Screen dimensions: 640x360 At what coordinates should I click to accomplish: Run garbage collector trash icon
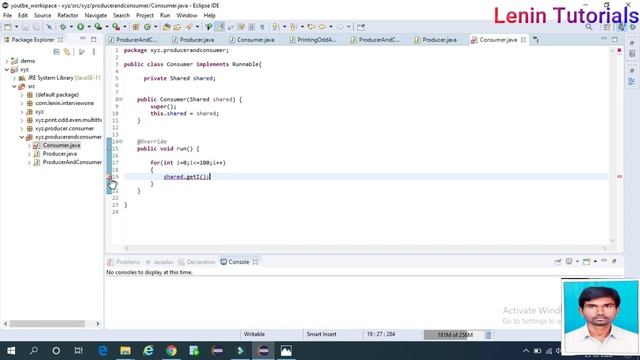[489, 335]
